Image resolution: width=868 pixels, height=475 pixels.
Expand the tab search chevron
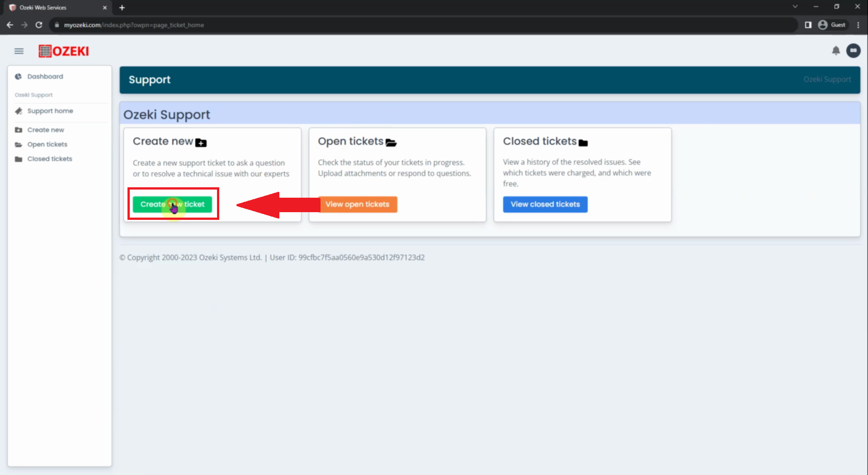tap(795, 6)
